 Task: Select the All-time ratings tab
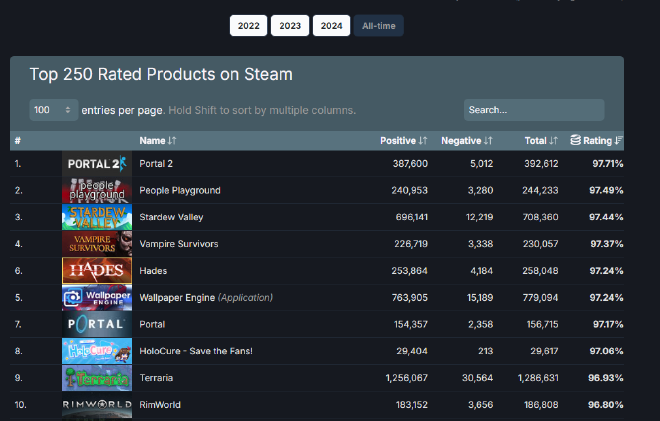[378, 26]
